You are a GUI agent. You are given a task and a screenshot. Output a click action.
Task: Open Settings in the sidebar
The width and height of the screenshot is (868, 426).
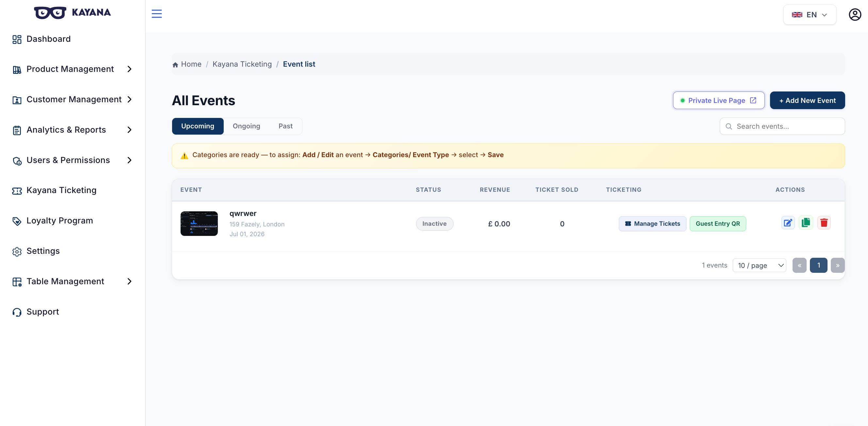(43, 251)
